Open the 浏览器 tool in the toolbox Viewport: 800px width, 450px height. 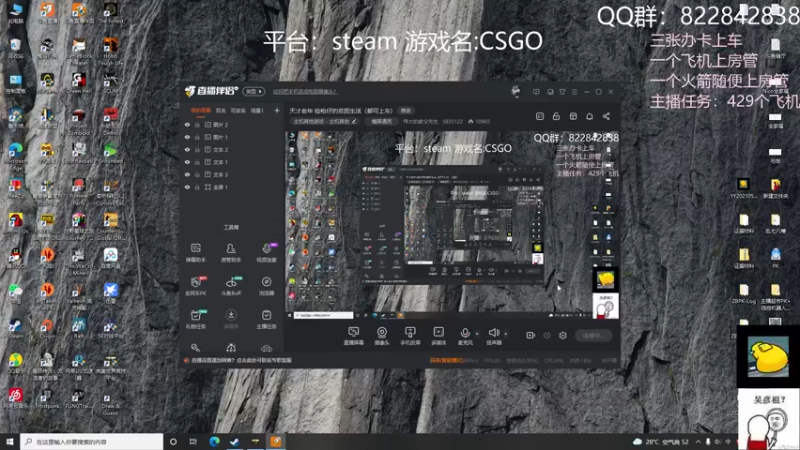click(266, 286)
